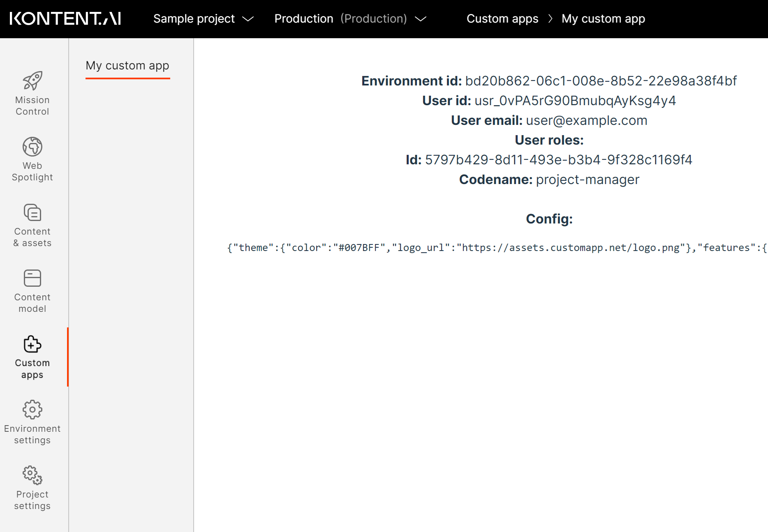Open Mission Control from the sidebar
The height and width of the screenshot is (532, 768).
point(32,94)
